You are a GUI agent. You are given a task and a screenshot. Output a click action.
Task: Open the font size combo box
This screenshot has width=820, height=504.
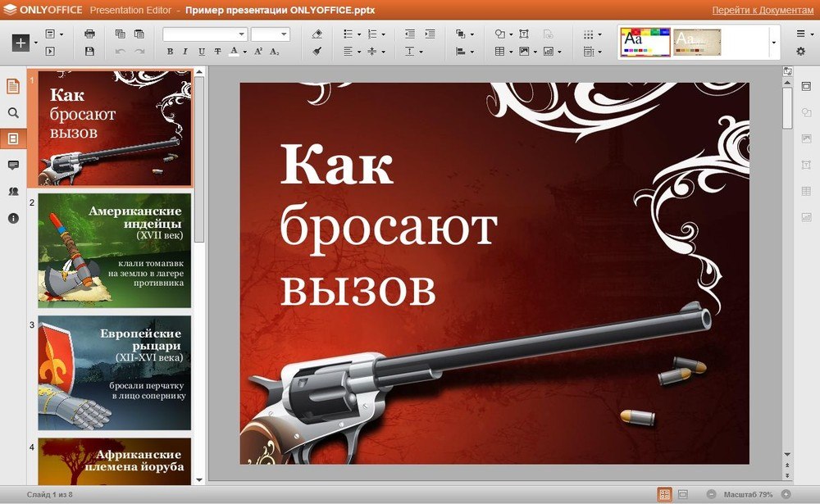click(271, 34)
